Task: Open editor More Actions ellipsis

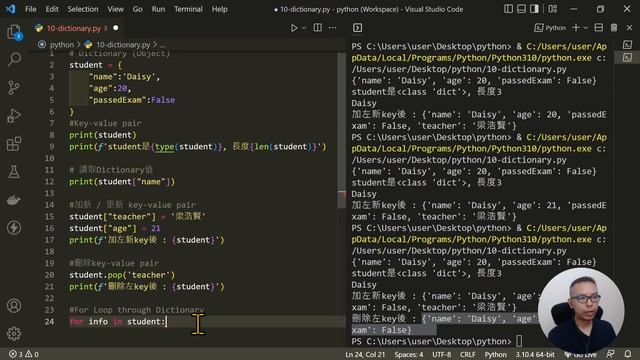Action: point(333,28)
